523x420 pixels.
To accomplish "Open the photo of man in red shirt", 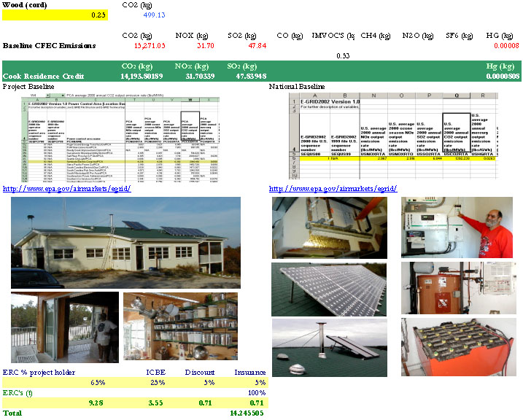I will 457,227.
